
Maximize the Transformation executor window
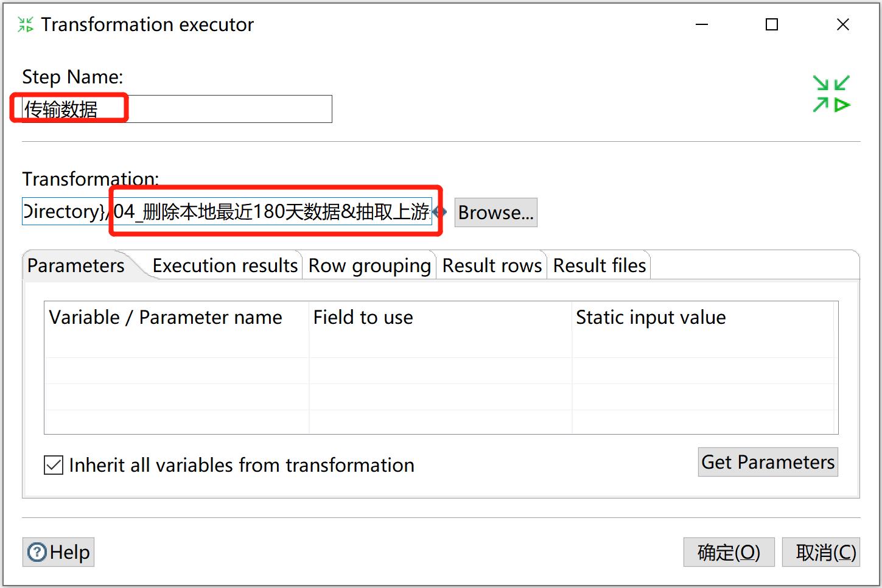[772, 24]
